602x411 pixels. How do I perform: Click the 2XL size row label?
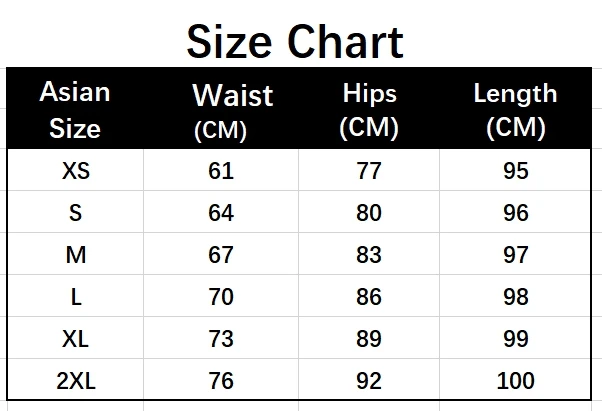click(75, 380)
